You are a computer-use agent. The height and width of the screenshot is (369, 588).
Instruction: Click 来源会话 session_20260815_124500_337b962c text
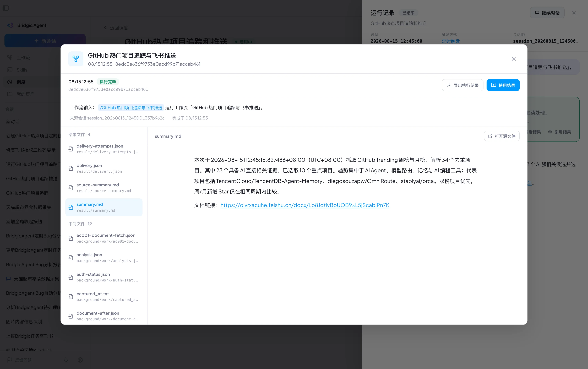117,118
